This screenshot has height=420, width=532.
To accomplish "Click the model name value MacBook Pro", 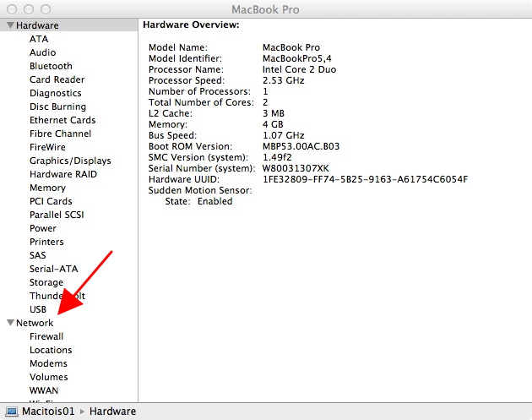I will click(x=291, y=47).
